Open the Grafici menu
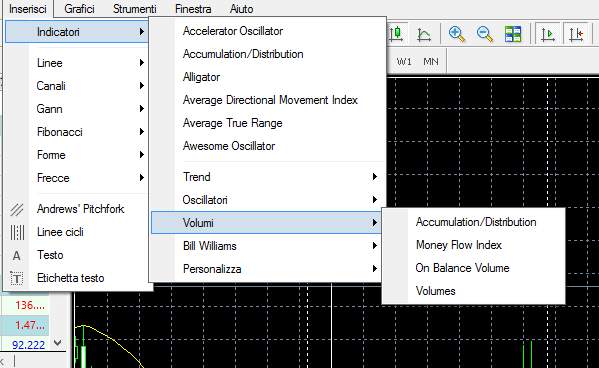 tap(79, 9)
